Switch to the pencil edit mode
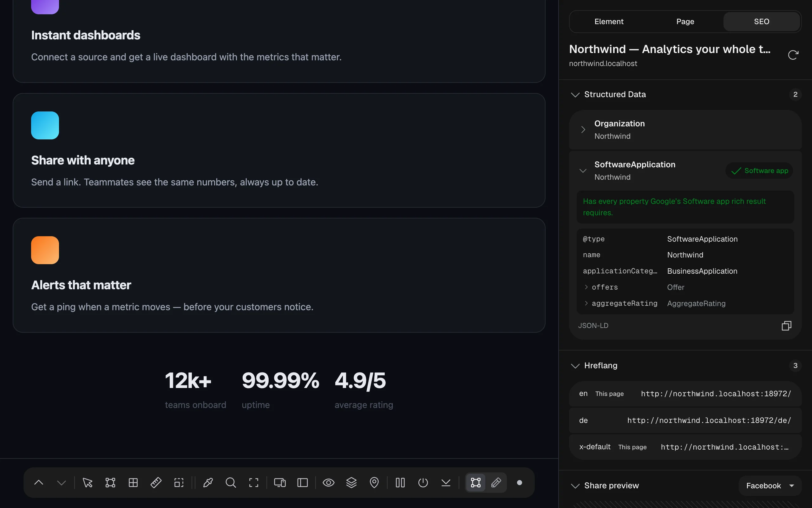The height and width of the screenshot is (508, 812). [x=496, y=483]
